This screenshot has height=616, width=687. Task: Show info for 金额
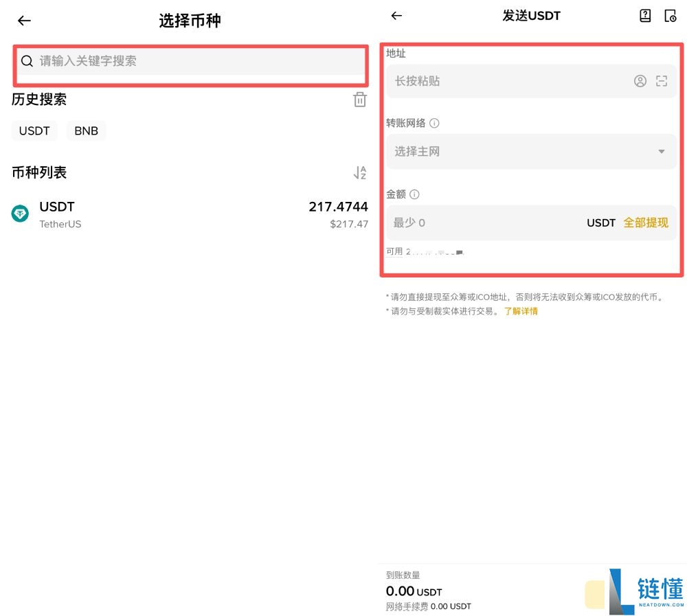point(414,194)
